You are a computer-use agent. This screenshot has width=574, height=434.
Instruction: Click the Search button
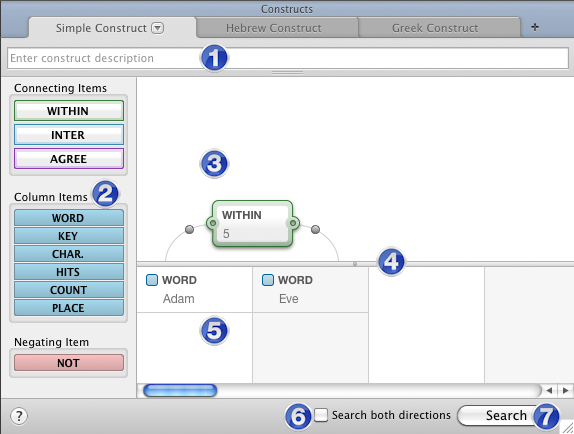506,415
